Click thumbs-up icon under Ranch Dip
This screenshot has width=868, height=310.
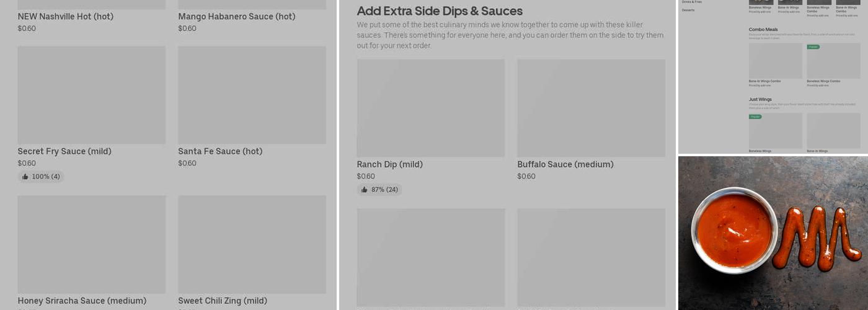[x=365, y=190]
